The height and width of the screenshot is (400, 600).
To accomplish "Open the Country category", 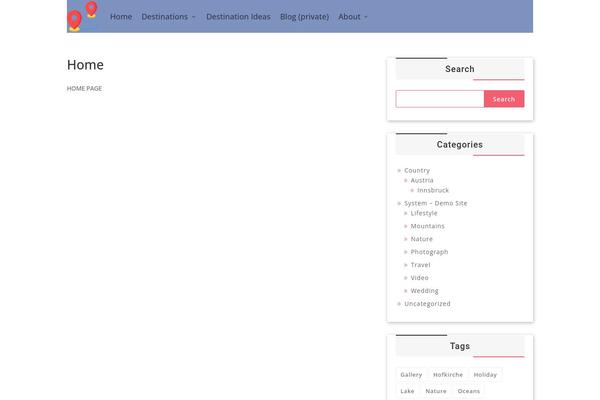I will 417,170.
